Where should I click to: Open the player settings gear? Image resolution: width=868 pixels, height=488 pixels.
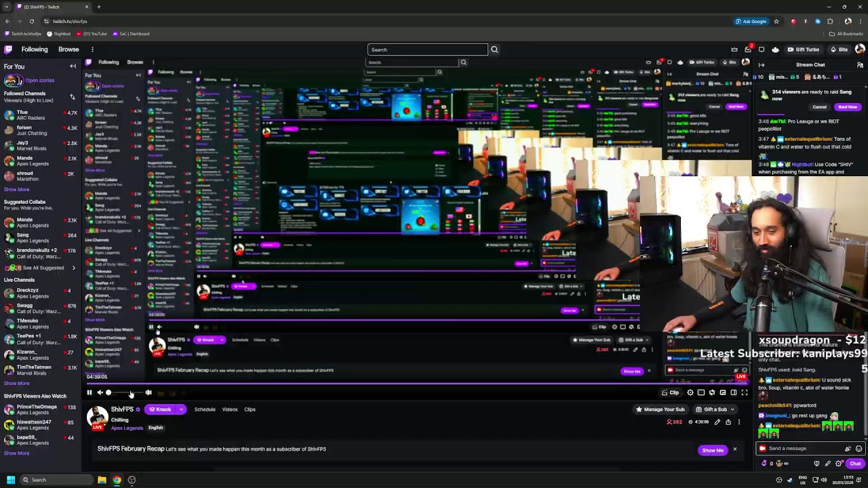tap(690, 392)
